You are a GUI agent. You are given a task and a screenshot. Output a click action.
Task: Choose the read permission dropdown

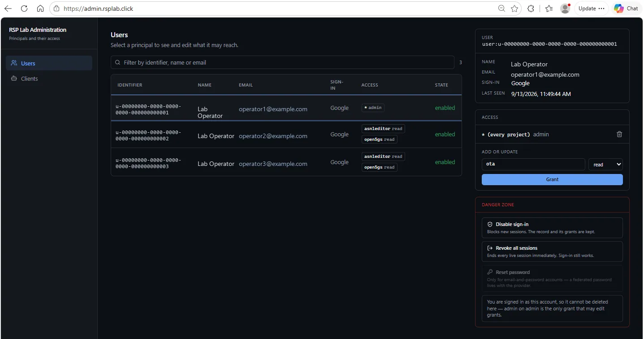[x=605, y=165]
